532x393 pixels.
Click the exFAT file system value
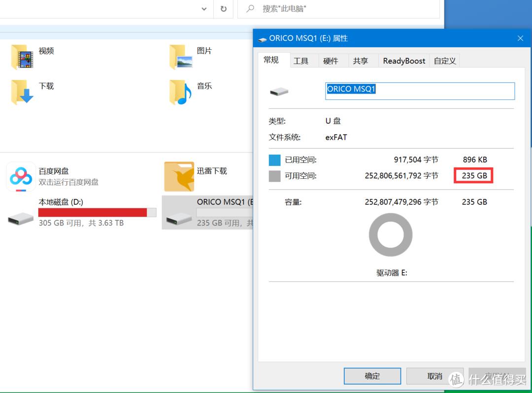pos(336,137)
